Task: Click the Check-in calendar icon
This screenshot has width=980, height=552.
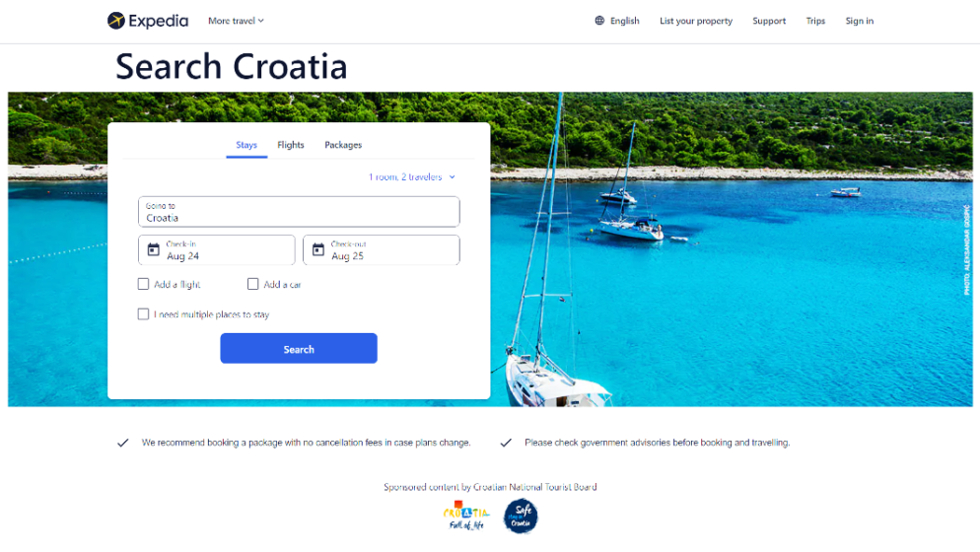Action: [x=153, y=250]
